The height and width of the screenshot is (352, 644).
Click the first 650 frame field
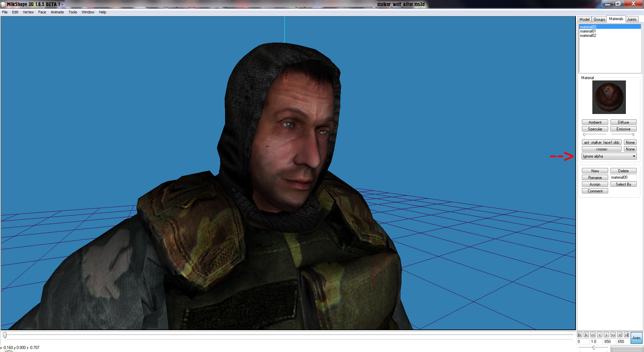point(610,342)
